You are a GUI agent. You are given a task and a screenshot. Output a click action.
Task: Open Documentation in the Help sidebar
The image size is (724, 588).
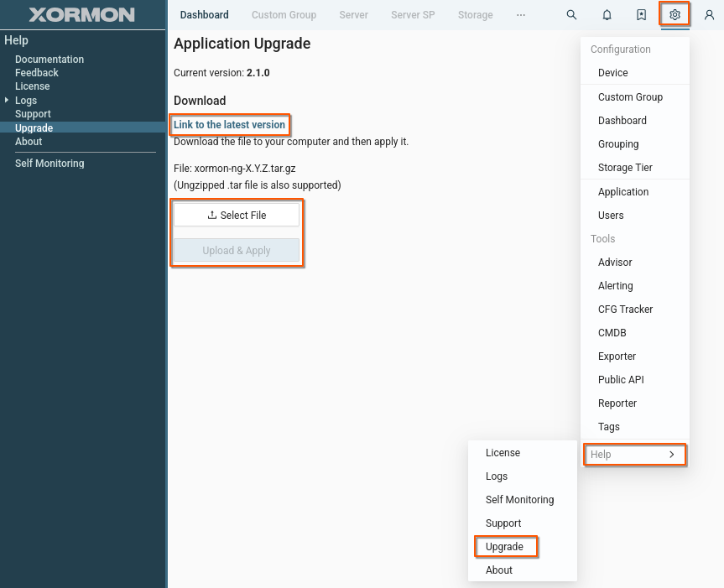tap(49, 60)
